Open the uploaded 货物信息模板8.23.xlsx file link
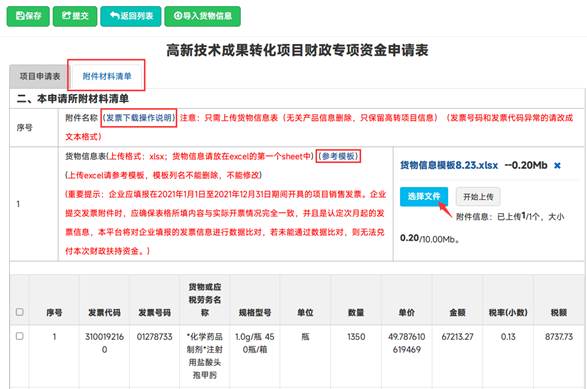Image resolution: width=587 pixels, height=389 pixels. pos(449,165)
